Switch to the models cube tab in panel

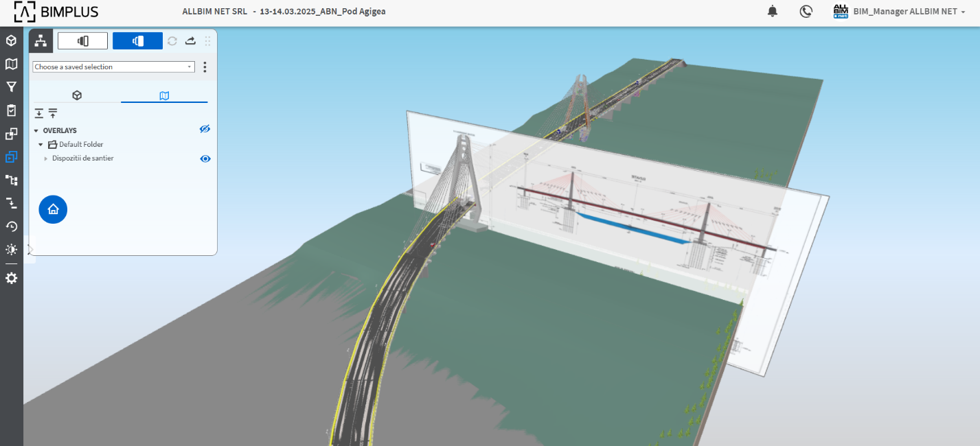[x=77, y=95]
